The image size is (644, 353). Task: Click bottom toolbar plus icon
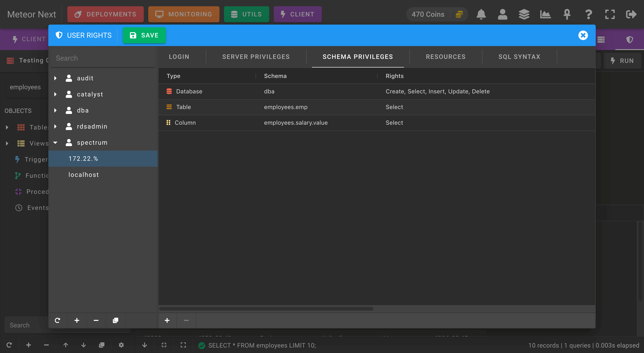click(x=29, y=345)
